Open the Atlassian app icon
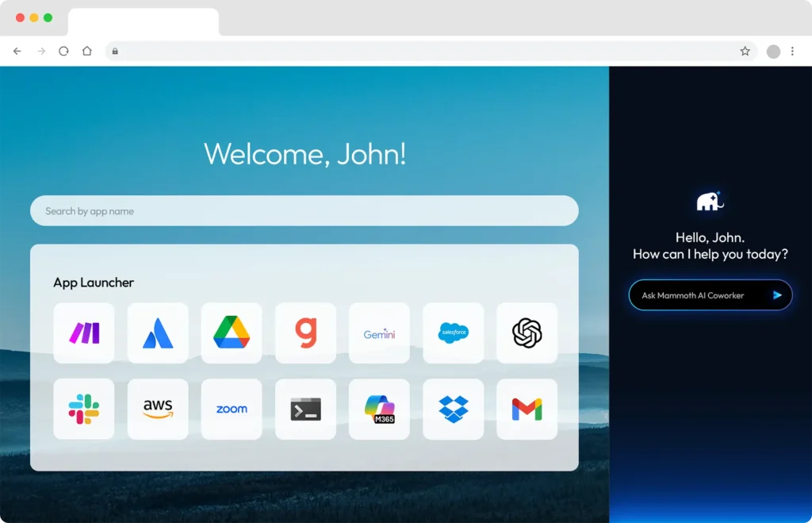 158,333
